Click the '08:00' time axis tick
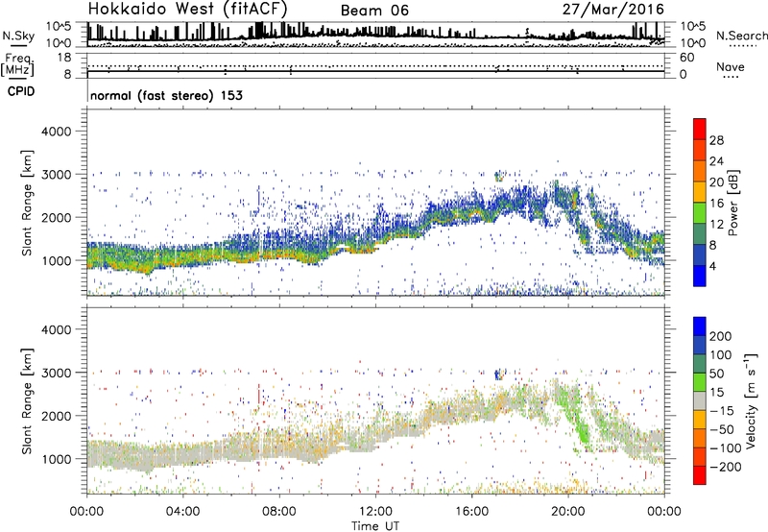 (x=279, y=512)
